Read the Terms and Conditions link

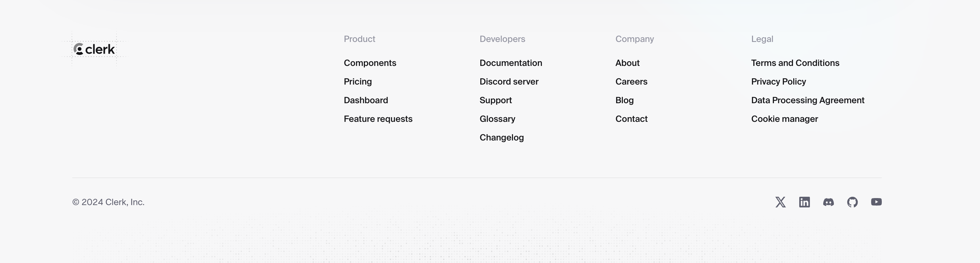point(795,63)
